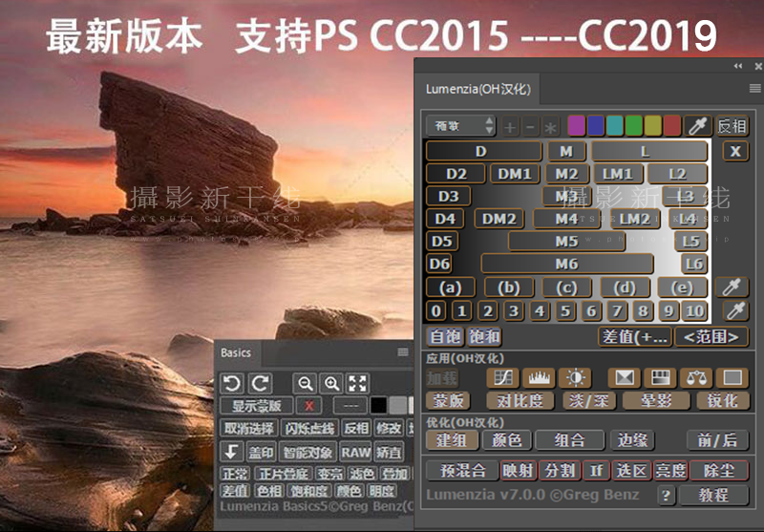Select the blue color swatch
764x532 pixels.
tap(595, 126)
